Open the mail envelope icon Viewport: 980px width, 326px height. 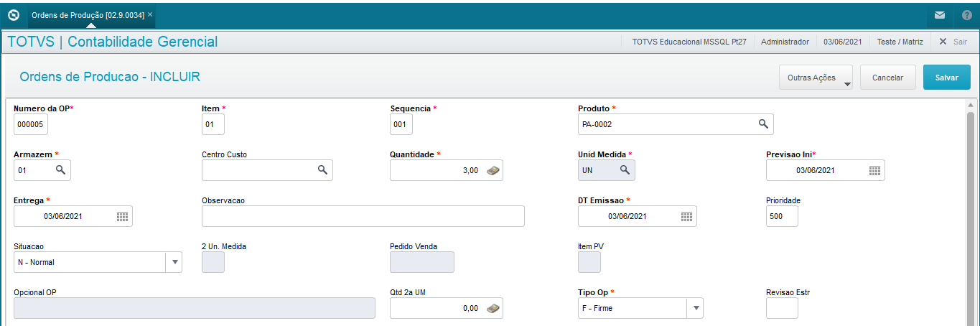(x=939, y=14)
